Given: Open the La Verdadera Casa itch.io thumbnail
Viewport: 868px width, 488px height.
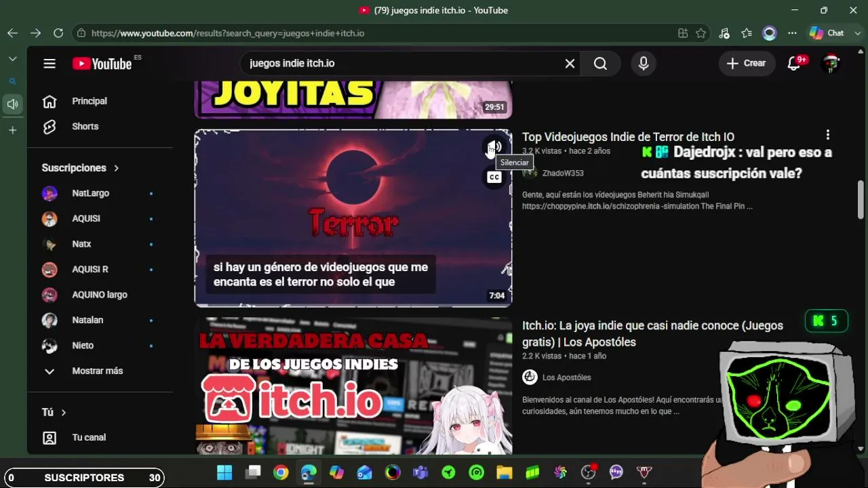Looking at the screenshot, I should pyautogui.click(x=353, y=386).
